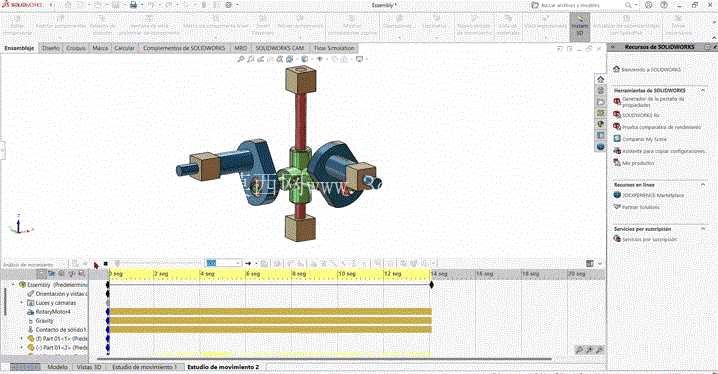Open the appearances sphere task pane tab

[600, 124]
